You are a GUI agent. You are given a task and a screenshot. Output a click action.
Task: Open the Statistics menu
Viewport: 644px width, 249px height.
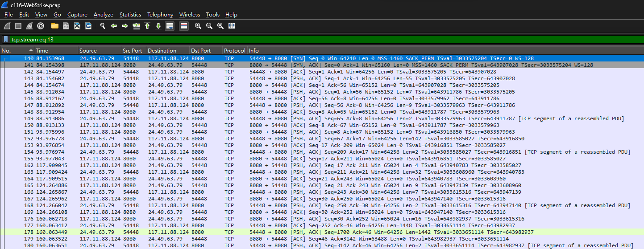[130, 15]
